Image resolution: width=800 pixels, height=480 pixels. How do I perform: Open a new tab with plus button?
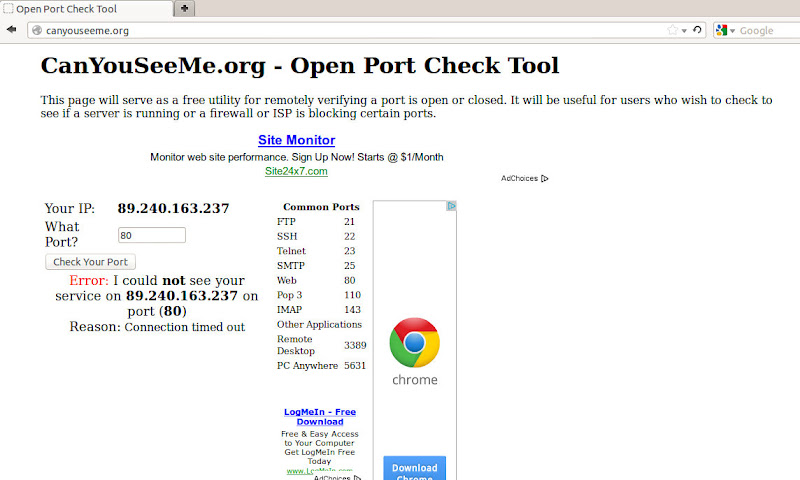tap(184, 8)
